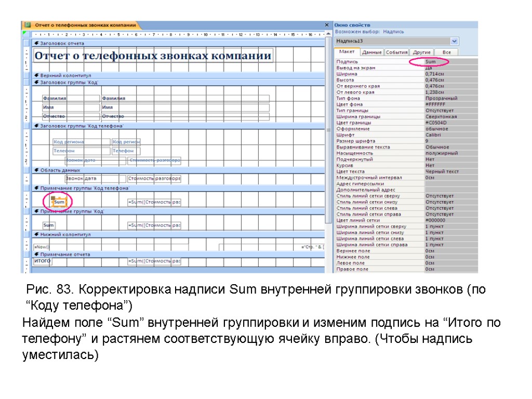Click 'Цвет текста' value 'Черный текст'

coord(451,171)
